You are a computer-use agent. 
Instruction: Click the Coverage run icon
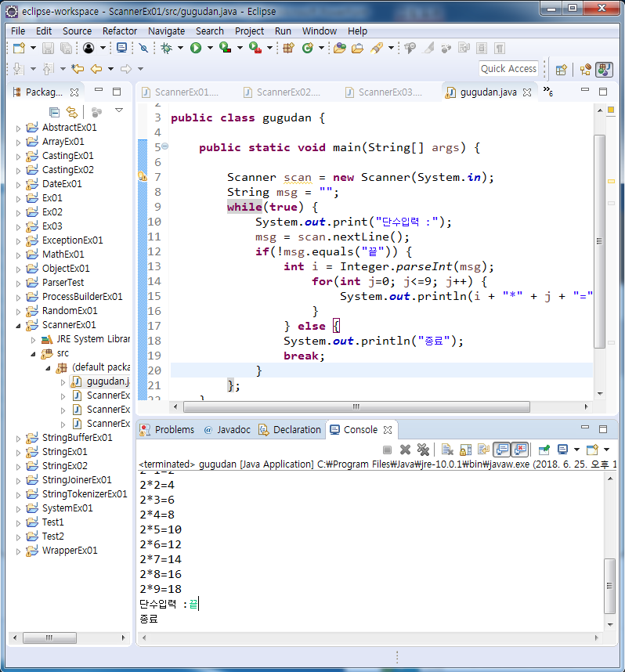tap(226, 48)
